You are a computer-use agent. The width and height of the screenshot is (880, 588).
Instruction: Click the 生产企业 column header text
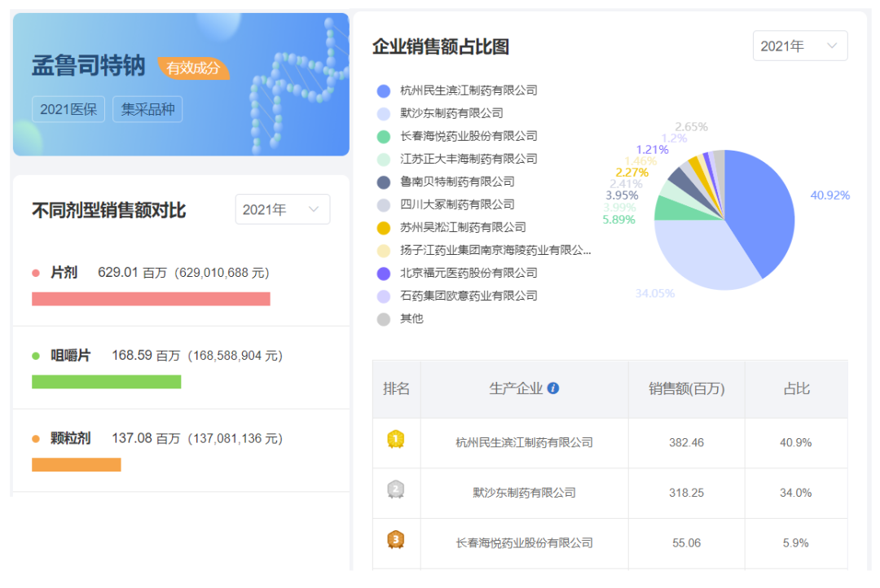click(516, 388)
